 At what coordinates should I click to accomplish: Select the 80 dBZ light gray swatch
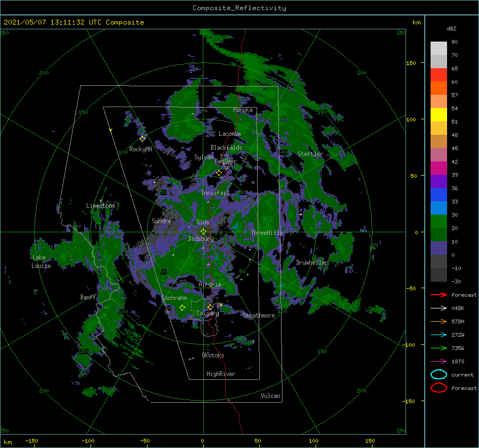coord(439,48)
